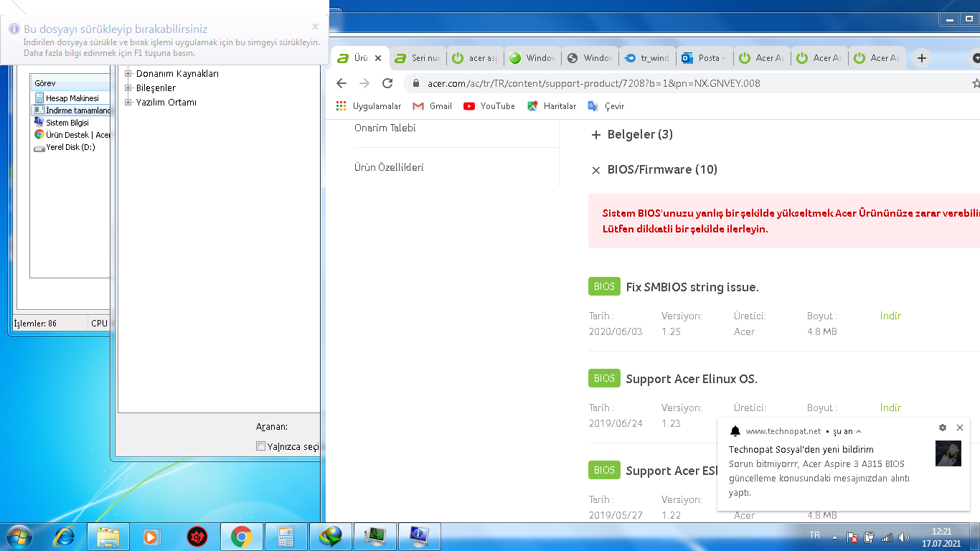Open the Gmail bookmark
The width and height of the screenshot is (980, 551).
click(x=432, y=106)
